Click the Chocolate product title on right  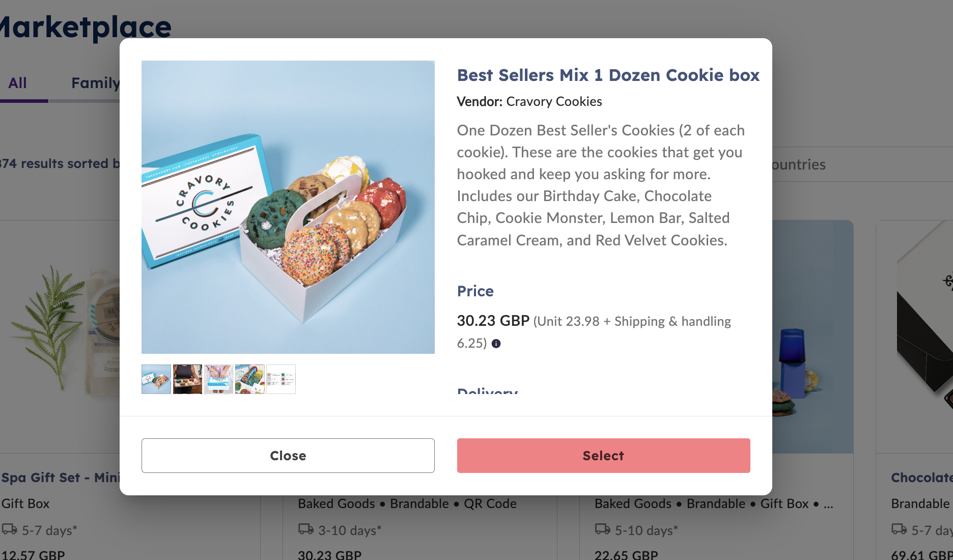[x=921, y=478]
